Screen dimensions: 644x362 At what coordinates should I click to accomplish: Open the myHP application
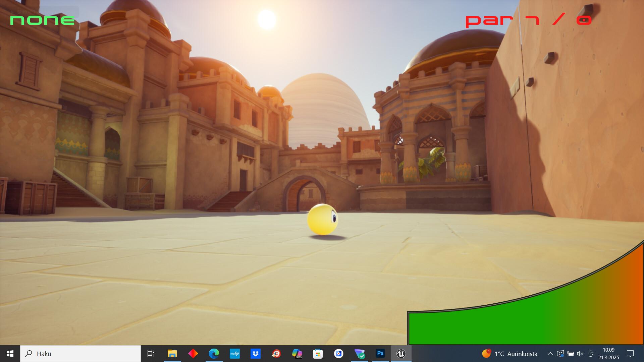[235, 354]
